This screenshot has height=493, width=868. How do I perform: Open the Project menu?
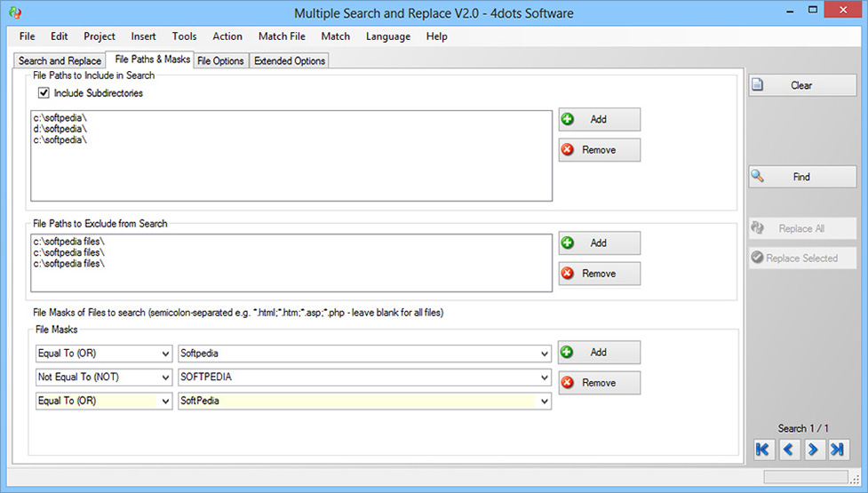(100, 36)
